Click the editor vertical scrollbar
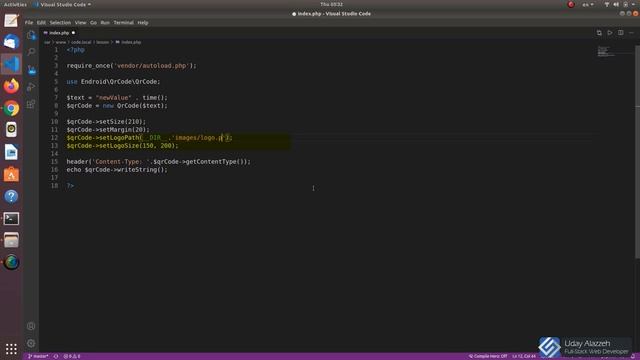The width and height of the screenshot is (640, 360). point(637,151)
